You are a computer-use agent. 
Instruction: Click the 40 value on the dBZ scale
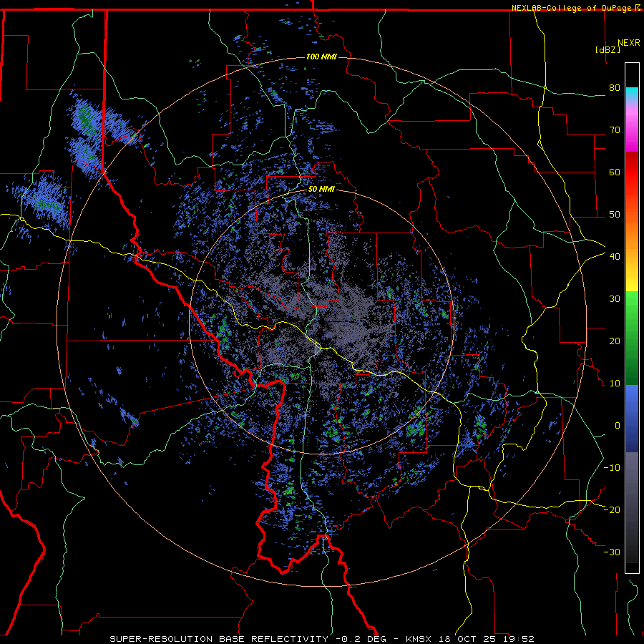point(615,257)
